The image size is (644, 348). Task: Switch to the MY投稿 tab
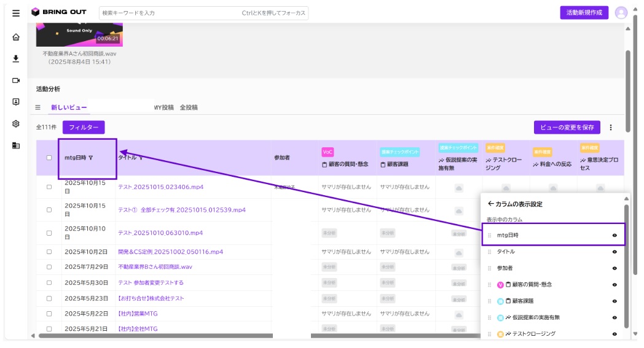click(x=164, y=107)
